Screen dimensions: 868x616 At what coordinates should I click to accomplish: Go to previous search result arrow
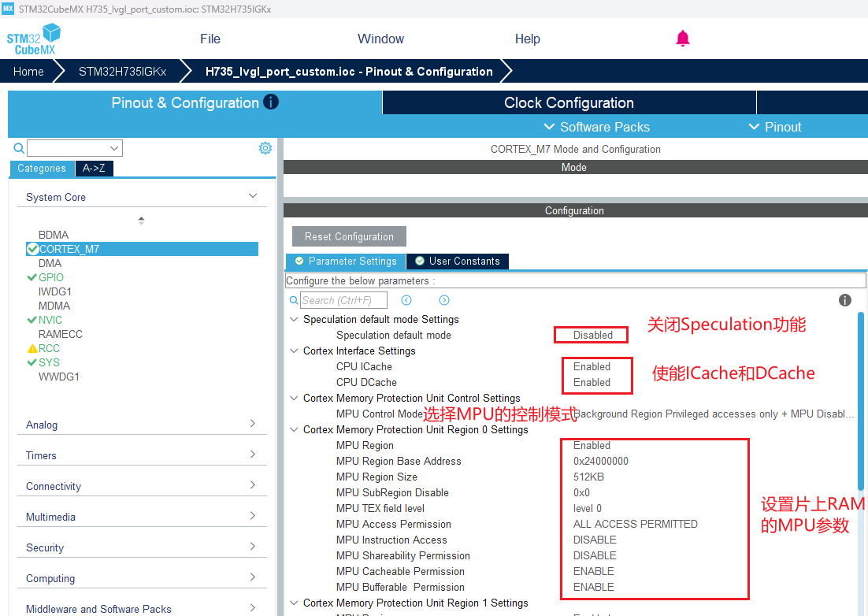coord(406,300)
